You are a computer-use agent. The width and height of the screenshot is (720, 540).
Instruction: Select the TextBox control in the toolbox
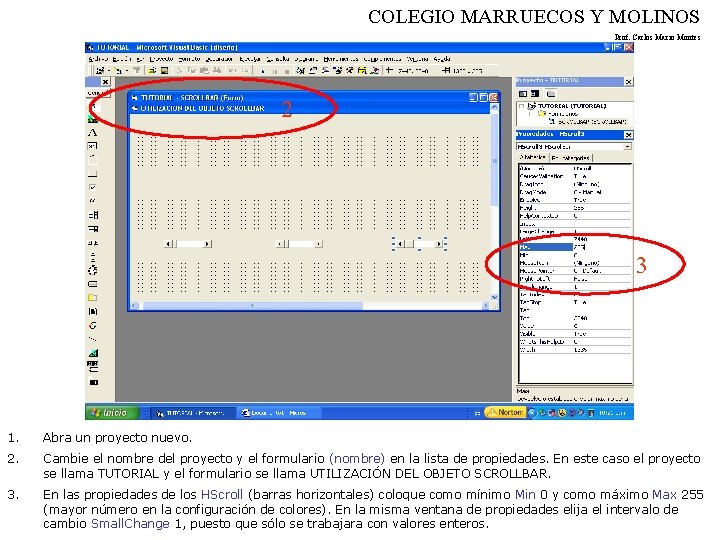tap(93, 146)
